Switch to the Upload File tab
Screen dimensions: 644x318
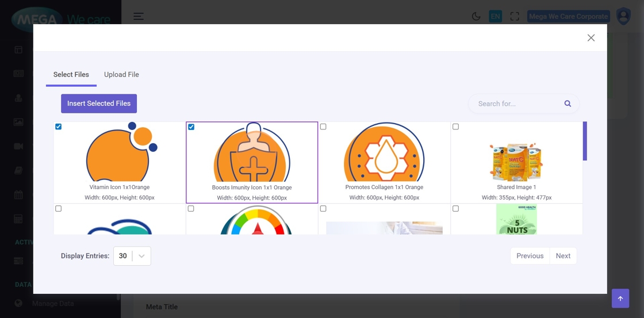121,75
